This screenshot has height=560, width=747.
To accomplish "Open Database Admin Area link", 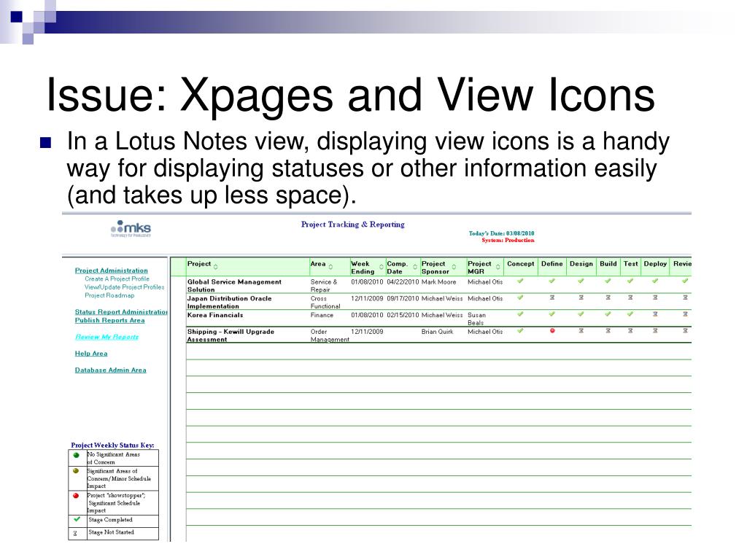I will click(111, 370).
